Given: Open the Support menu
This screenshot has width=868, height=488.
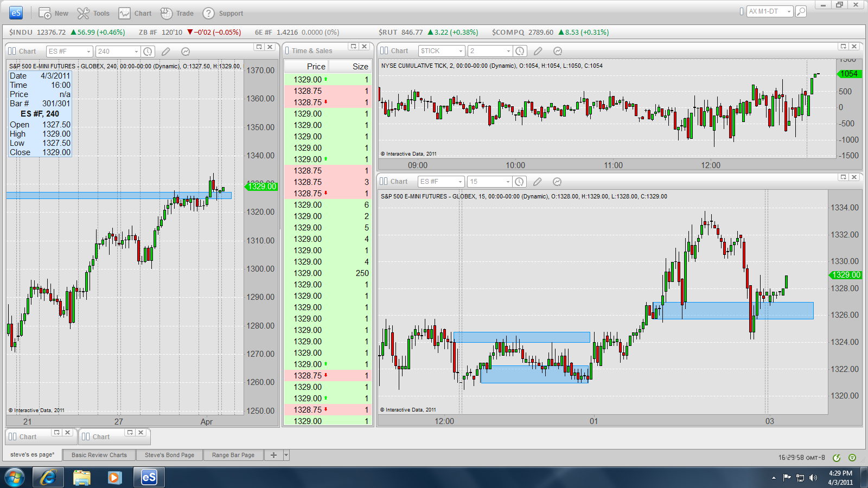Looking at the screenshot, I should click(222, 14).
